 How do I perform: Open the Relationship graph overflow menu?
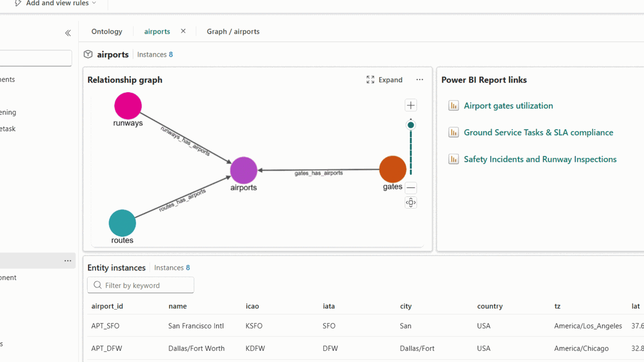[419, 80]
